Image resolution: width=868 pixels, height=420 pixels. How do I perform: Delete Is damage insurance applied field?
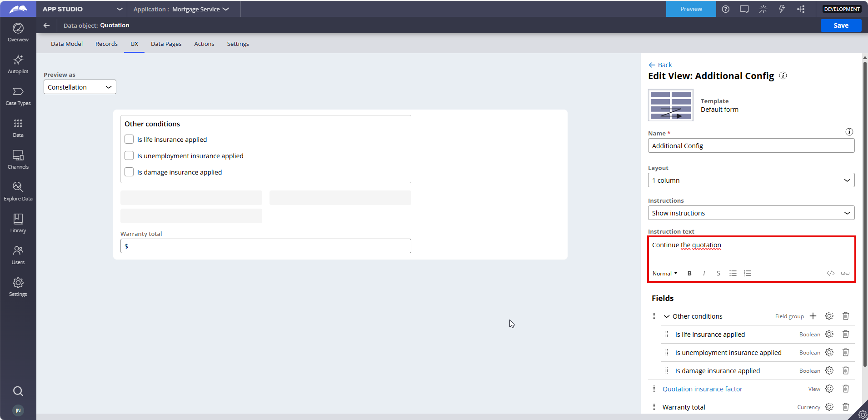coord(846,370)
